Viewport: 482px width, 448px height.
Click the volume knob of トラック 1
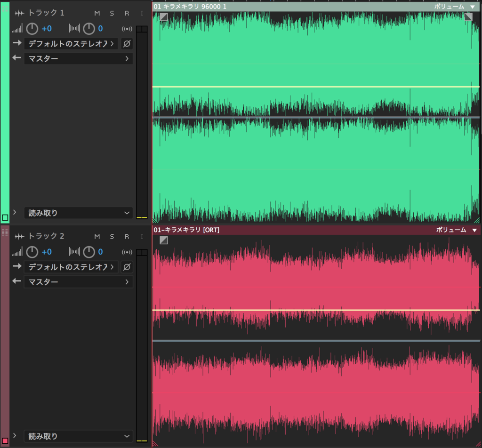32,29
